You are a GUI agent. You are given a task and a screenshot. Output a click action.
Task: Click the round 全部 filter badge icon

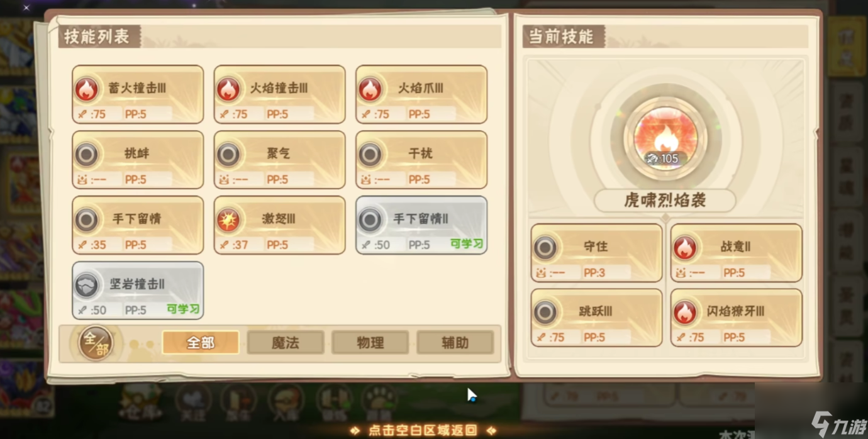click(96, 343)
